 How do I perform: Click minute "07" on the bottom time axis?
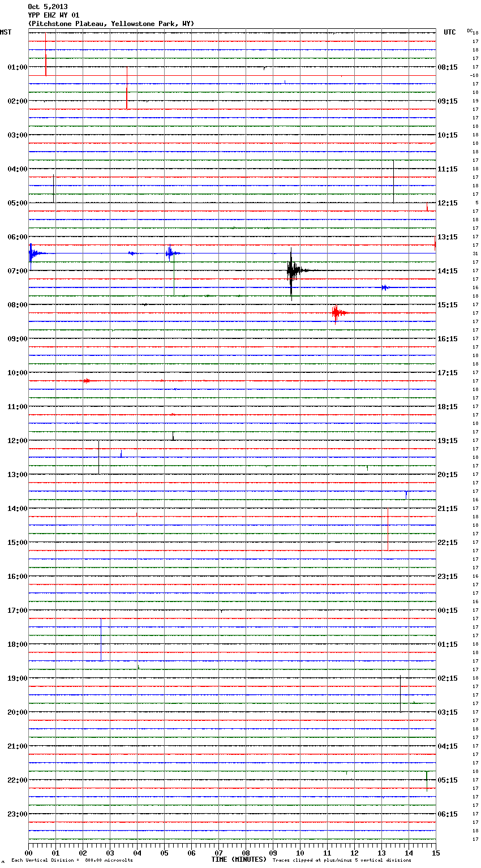click(218, 853)
